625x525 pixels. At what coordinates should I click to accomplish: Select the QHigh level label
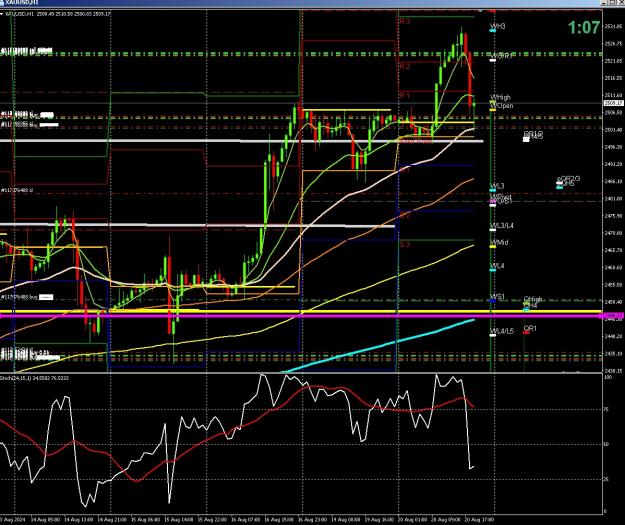533,299
